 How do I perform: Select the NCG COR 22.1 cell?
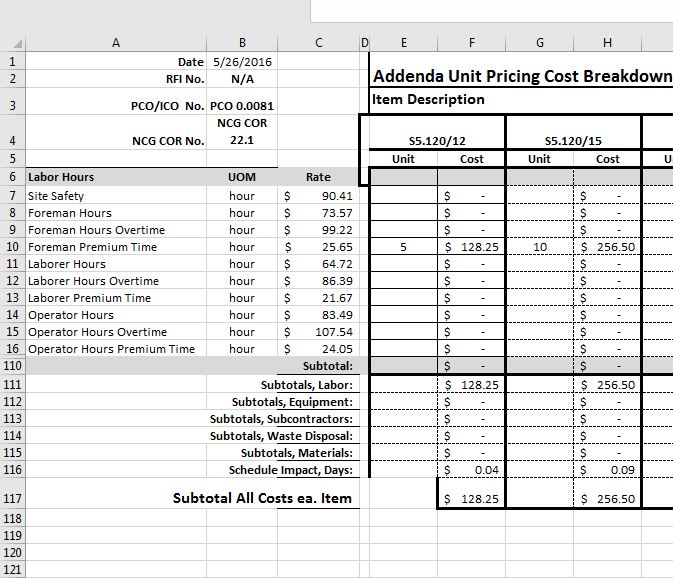tap(242, 132)
